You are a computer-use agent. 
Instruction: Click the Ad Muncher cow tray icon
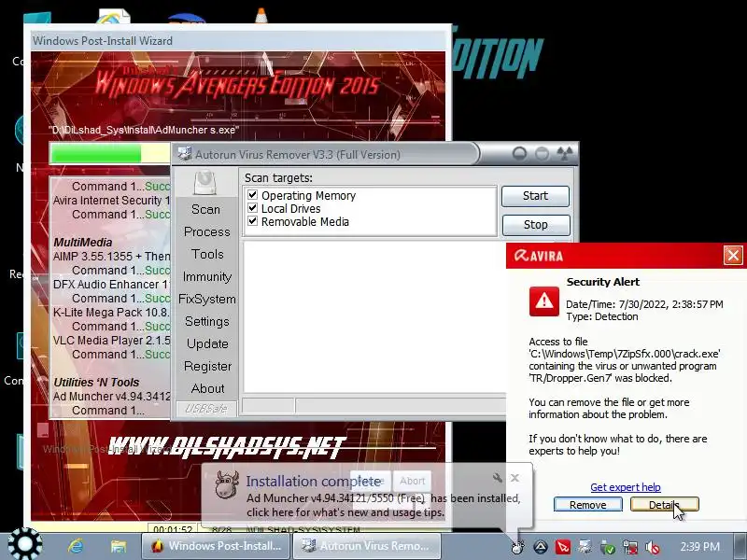tap(517, 547)
